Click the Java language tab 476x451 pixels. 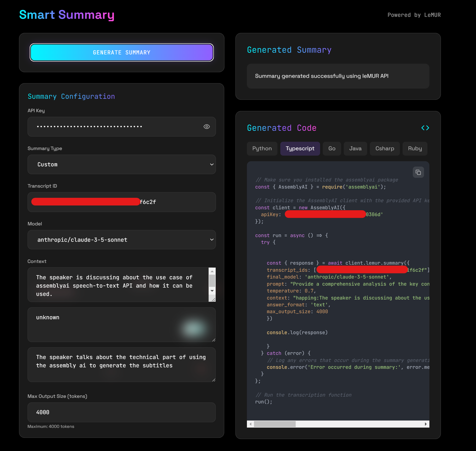355,149
